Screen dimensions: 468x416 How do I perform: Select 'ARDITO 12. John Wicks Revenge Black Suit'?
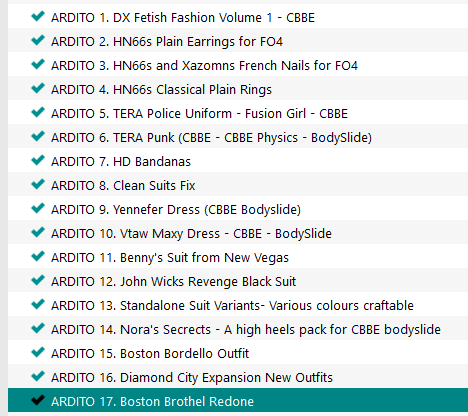tap(173, 282)
